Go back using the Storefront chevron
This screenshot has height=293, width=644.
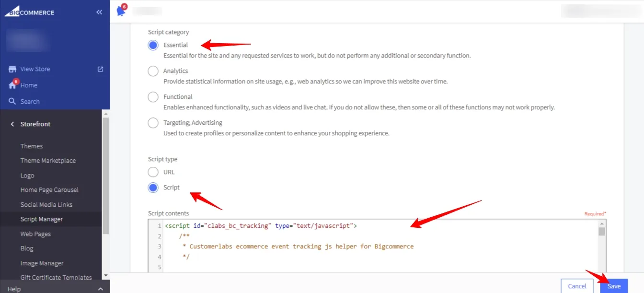pyautogui.click(x=12, y=124)
